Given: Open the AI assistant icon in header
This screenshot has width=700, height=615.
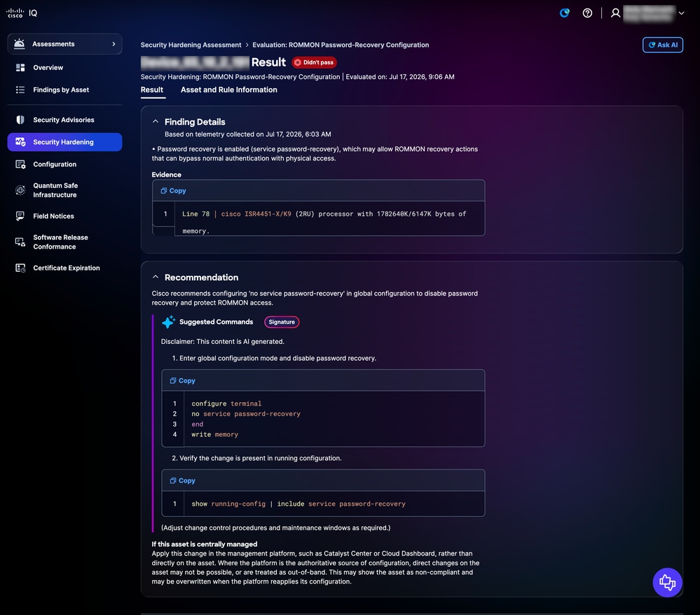Looking at the screenshot, I should [x=564, y=13].
